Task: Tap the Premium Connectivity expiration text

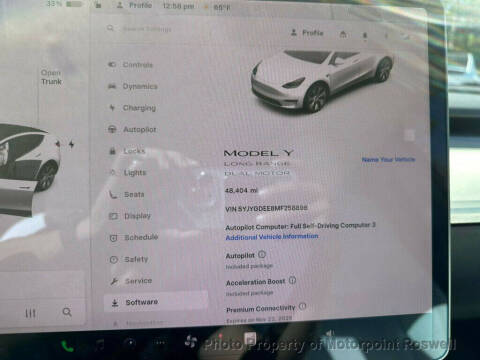Action: (x=259, y=319)
